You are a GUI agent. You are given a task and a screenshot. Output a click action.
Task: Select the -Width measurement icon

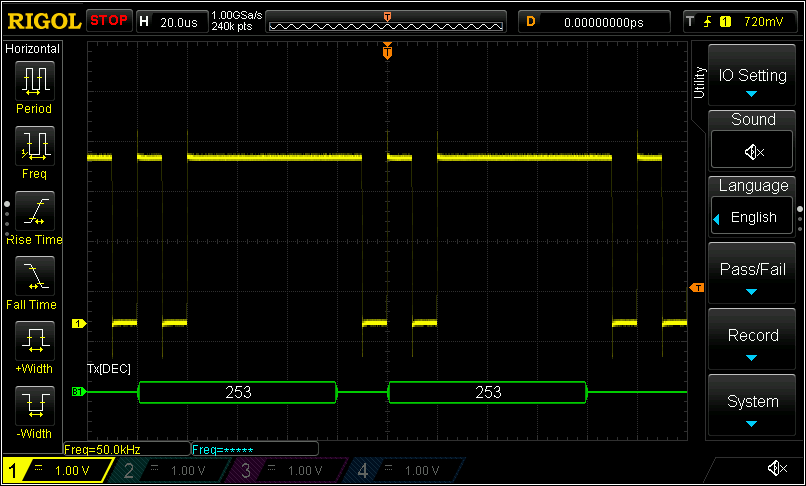[x=34, y=406]
